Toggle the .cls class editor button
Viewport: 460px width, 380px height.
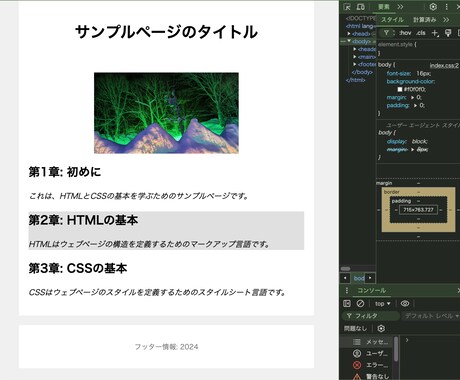pos(421,33)
